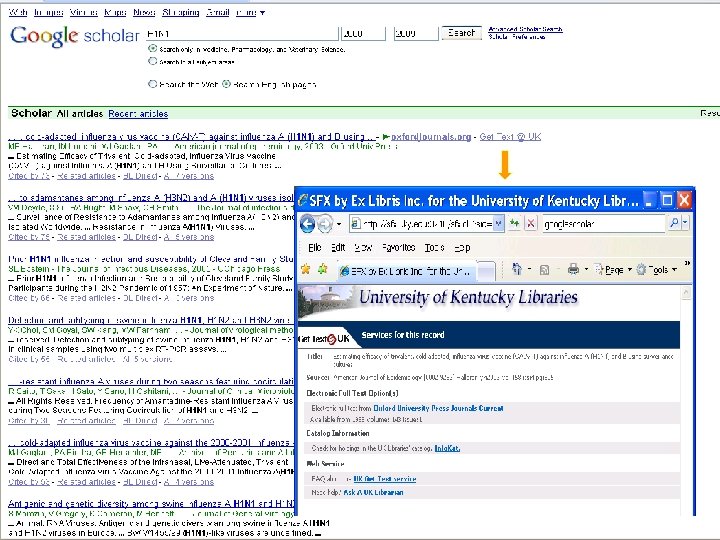Refresh the SFX page with green arrows
Screen dimensions: 720x540
point(515,224)
